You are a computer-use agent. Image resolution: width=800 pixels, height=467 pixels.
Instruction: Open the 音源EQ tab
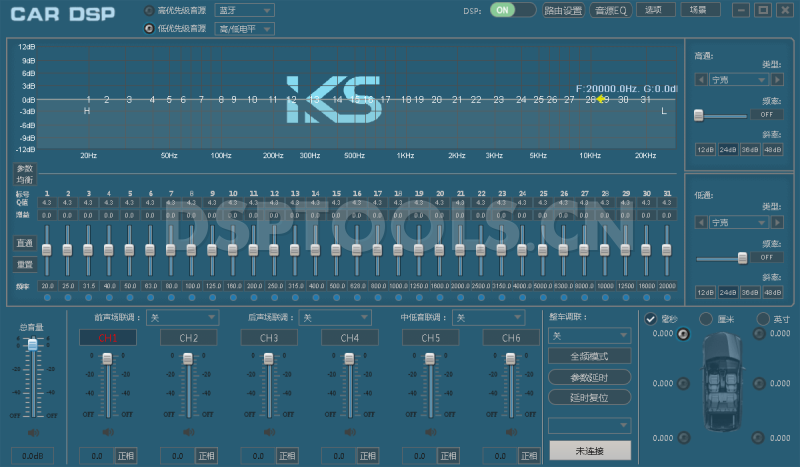[609, 10]
